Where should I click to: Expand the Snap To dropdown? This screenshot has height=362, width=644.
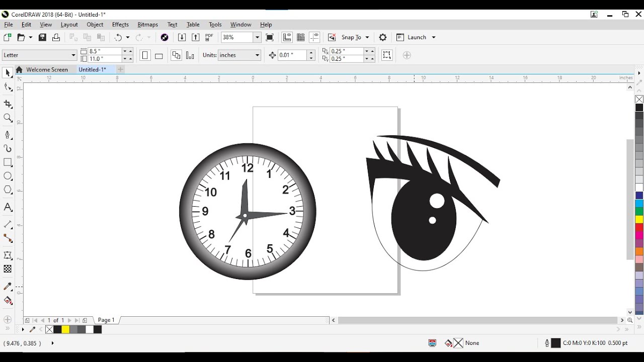pos(367,37)
